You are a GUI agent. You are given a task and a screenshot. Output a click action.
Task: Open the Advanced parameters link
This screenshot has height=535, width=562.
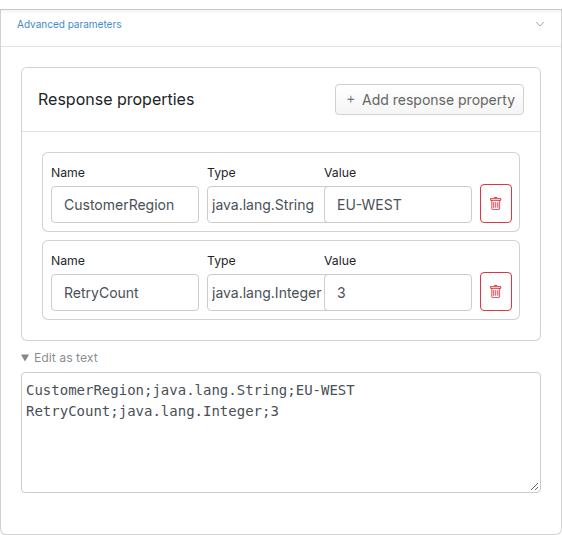pos(69,24)
